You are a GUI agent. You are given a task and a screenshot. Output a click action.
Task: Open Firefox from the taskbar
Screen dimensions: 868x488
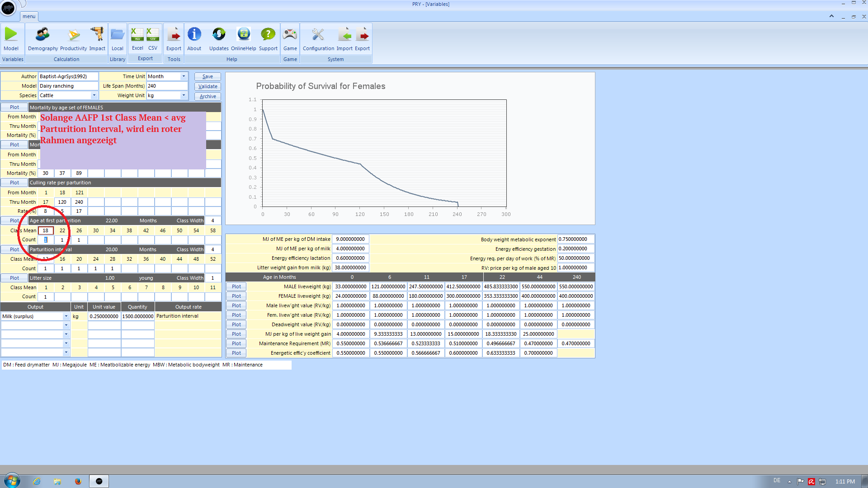tap(78, 481)
